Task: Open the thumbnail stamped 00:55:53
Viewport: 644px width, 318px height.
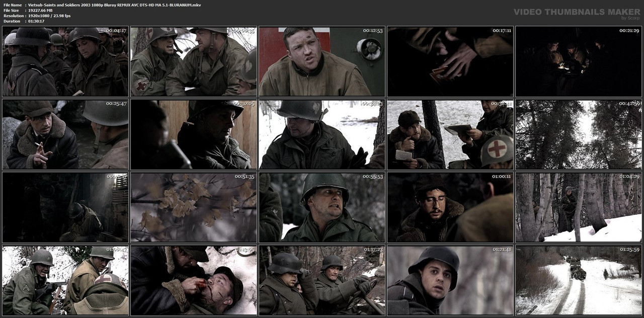Action: pos(322,207)
